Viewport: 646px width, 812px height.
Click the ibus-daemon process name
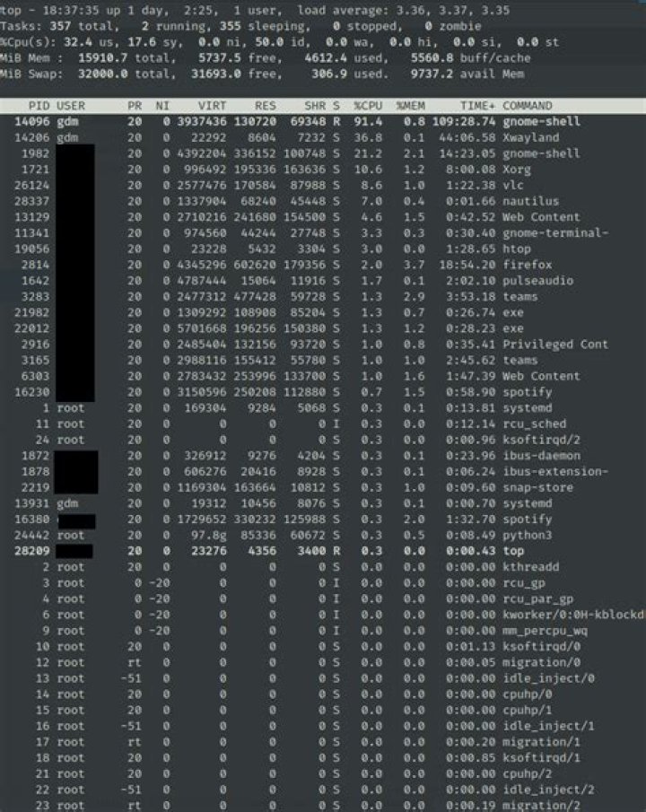pos(541,456)
